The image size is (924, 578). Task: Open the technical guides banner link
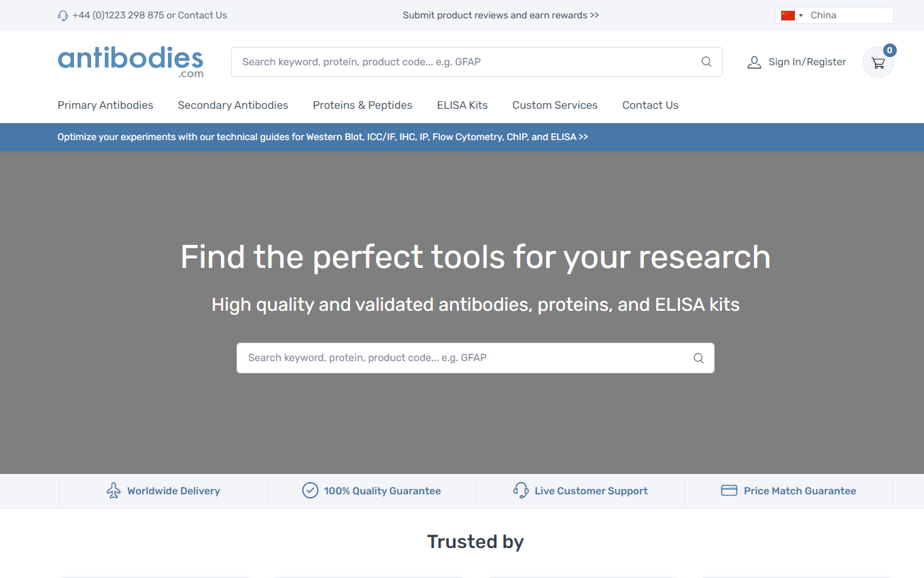(322, 137)
